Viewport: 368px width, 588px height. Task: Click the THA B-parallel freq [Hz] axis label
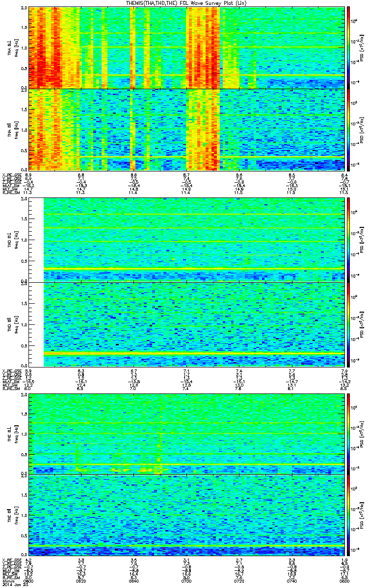pos(16,129)
